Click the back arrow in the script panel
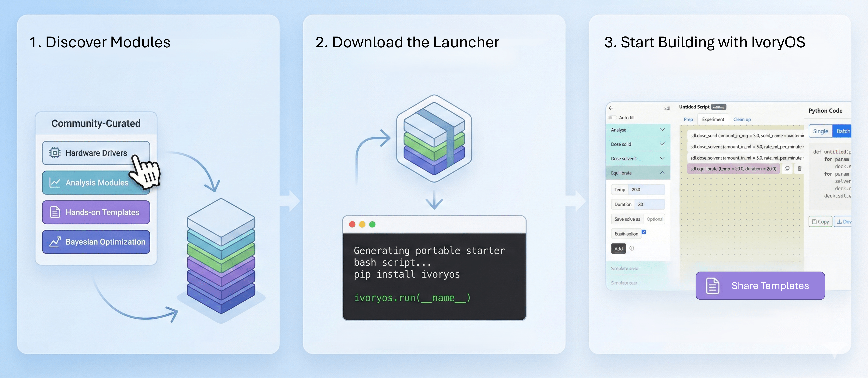Image resolution: width=868 pixels, height=378 pixels. click(x=611, y=108)
